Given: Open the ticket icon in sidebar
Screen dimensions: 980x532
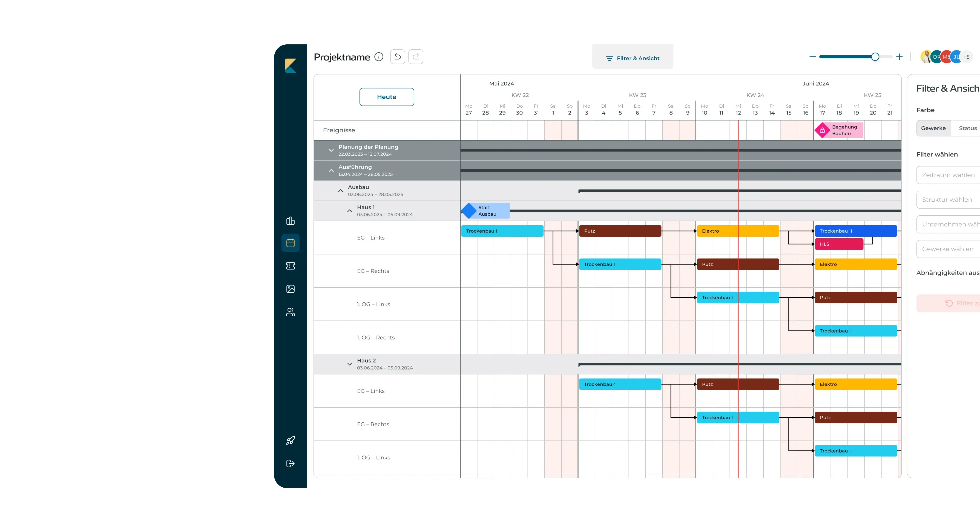Looking at the screenshot, I should 290,266.
